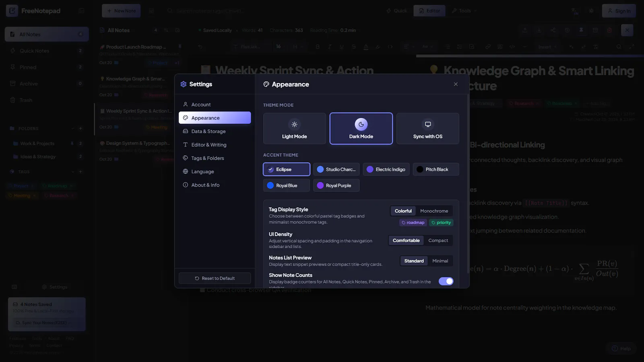This screenshot has width=644, height=362.
Task: Click the sun theme toggle icon in the top bar
Action: click(591, 11)
